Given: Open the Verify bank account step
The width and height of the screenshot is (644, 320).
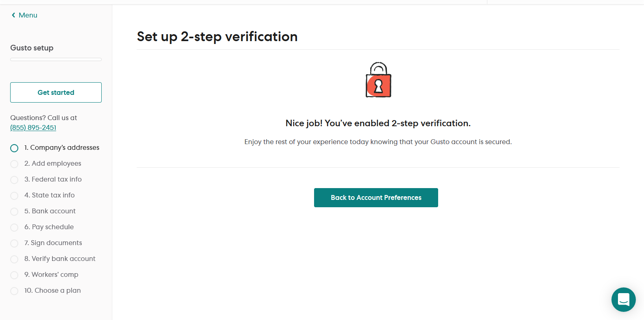Looking at the screenshot, I should [x=60, y=259].
